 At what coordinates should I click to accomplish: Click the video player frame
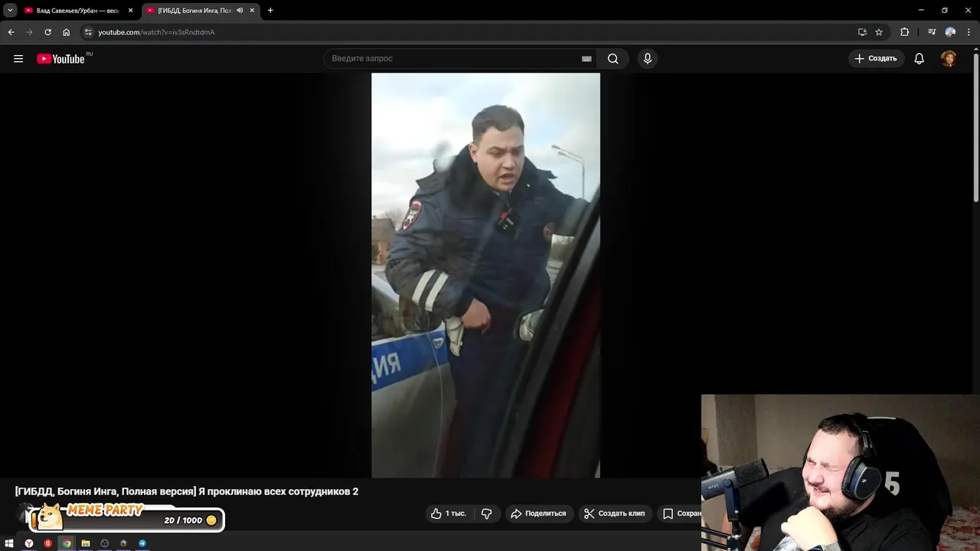[485, 275]
